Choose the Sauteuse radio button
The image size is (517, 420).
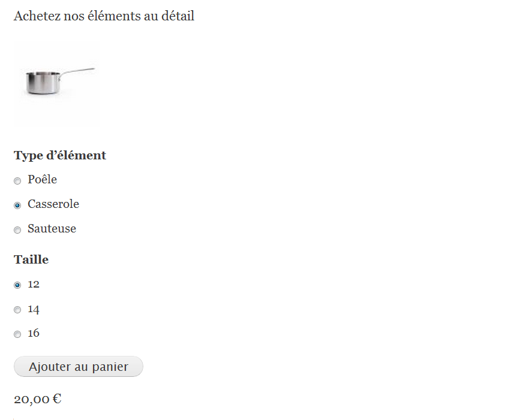(x=17, y=229)
